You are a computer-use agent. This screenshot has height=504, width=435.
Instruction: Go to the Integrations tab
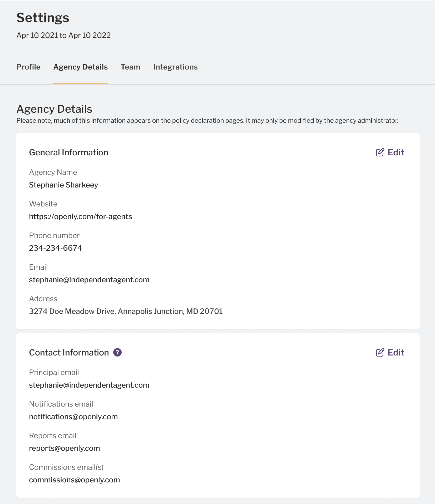[175, 67]
